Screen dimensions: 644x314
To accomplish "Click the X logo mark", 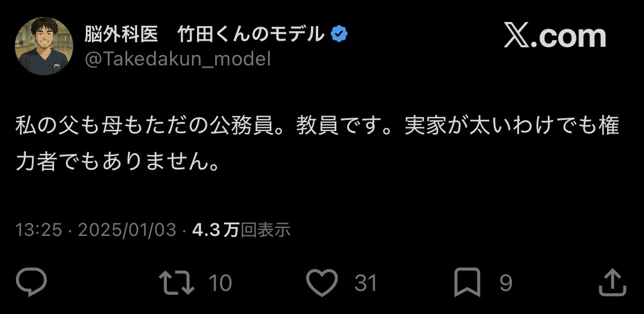I will (517, 36).
